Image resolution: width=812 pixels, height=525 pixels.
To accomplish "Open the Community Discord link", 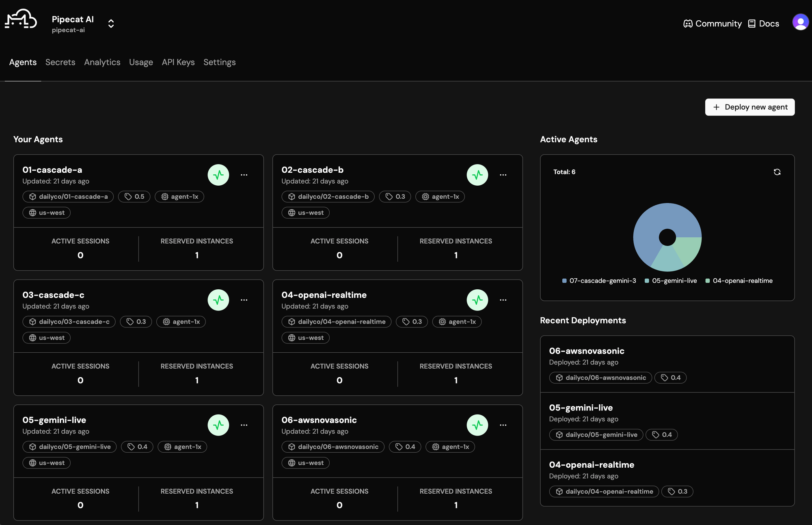I will pos(713,24).
